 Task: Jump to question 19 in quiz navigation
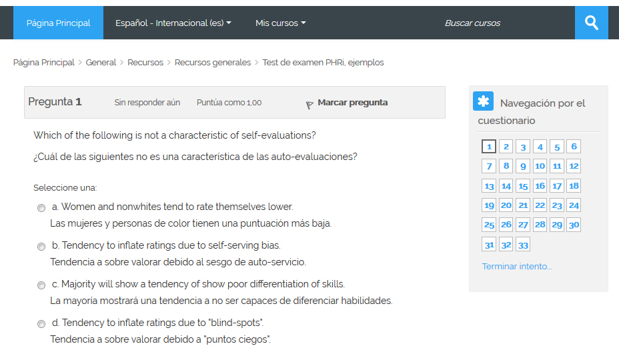pos(489,205)
